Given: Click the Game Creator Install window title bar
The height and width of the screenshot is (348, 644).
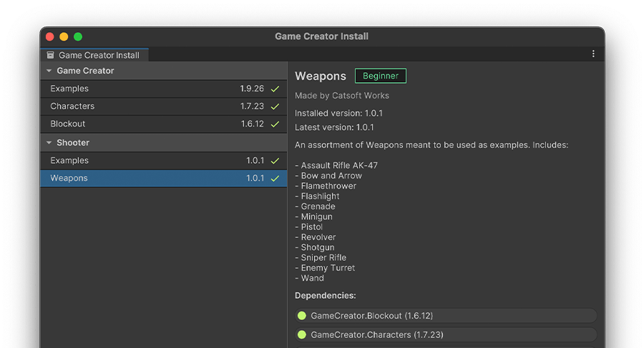Looking at the screenshot, I should (x=321, y=36).
